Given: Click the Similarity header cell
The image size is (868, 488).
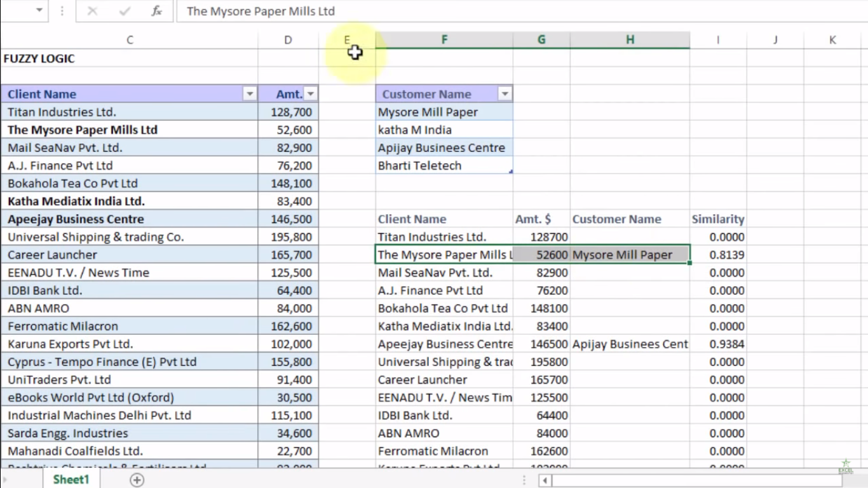Looking at the screenshot, I should (x=718, y=219).
